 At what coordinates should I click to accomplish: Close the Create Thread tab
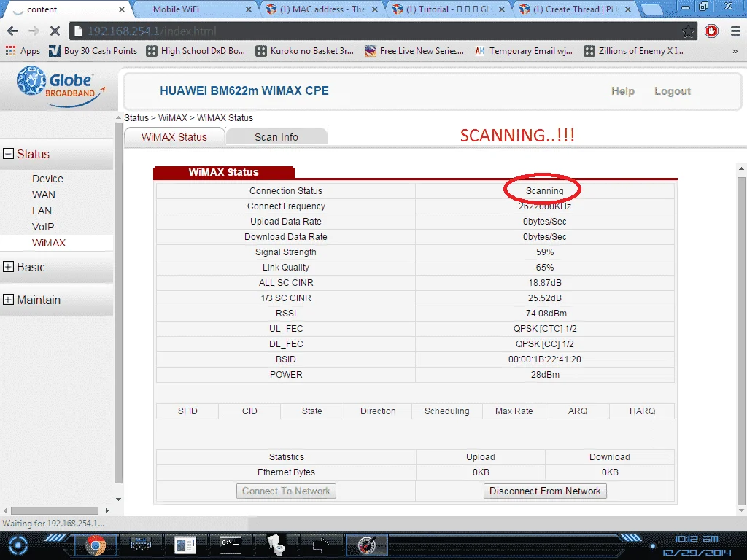click(628, 9)
